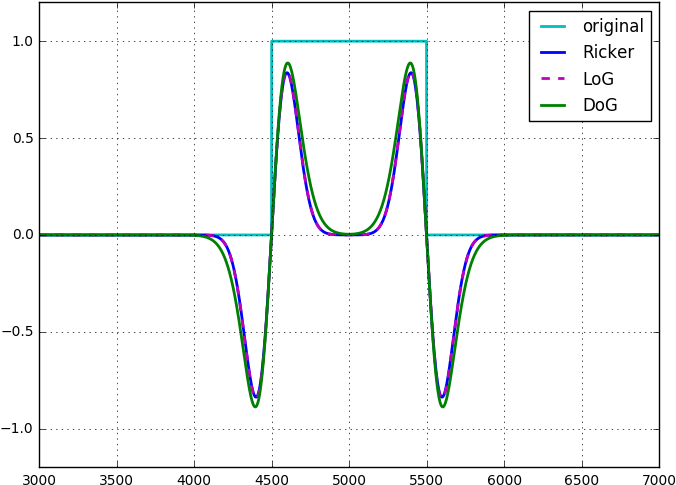Image resolution: width=676 pixels, height=485 pixels.
Task: Click the 'DoG' legend label
Action: [x=600, y=105]
